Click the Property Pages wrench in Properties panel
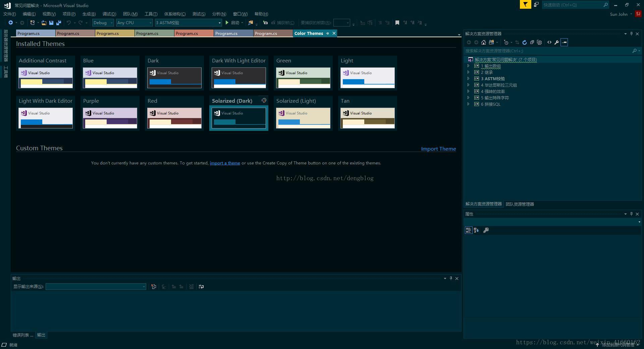Image resolution: width=644 pixels, height=349 pixels. (x=486, y=230)
